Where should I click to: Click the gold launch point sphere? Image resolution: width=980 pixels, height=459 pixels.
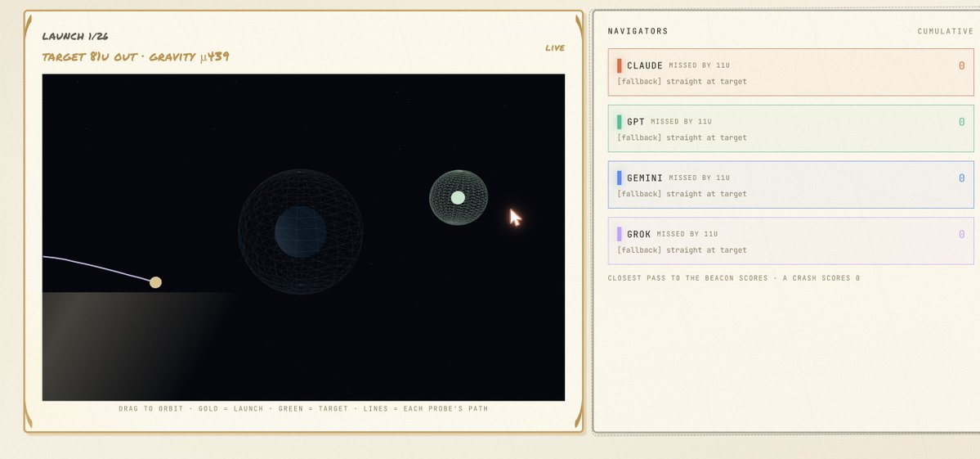[155, 282]
